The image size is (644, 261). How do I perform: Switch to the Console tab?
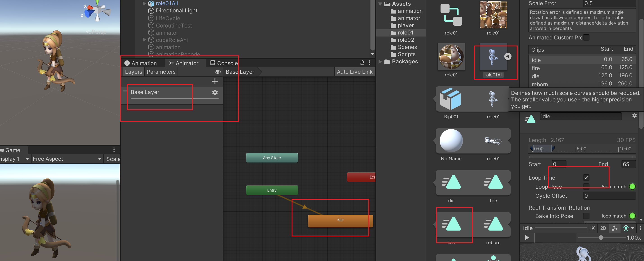[x=224, y=63]
